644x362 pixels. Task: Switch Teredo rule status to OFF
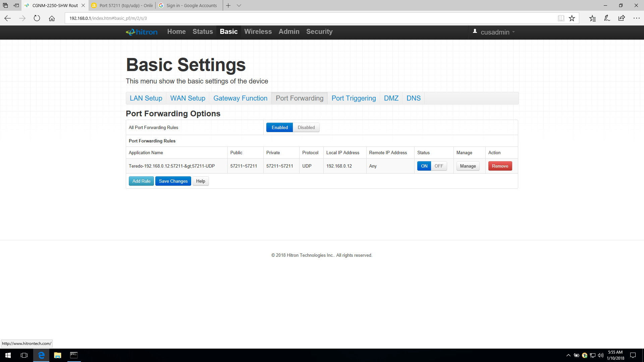coord(439,166)
